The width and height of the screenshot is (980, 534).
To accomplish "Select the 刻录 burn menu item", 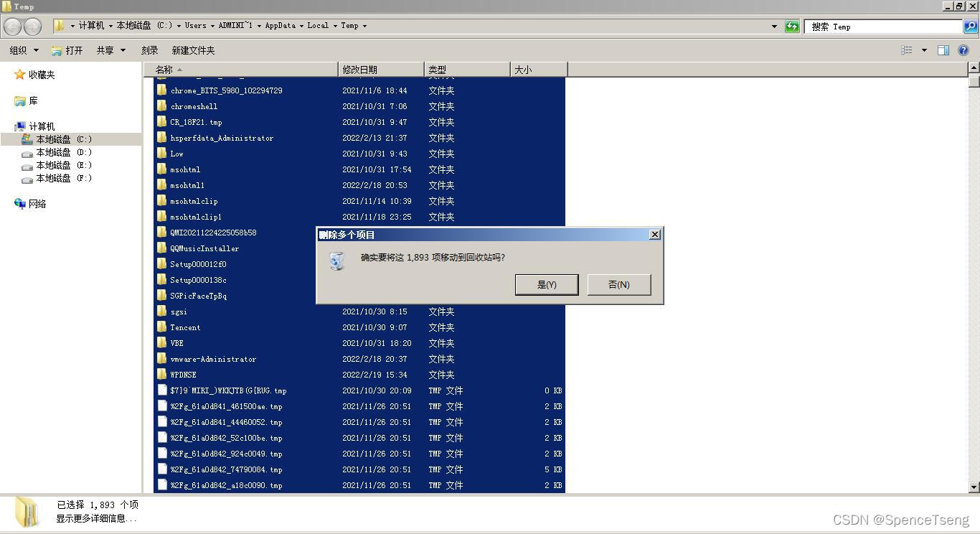I will point(149,50).
